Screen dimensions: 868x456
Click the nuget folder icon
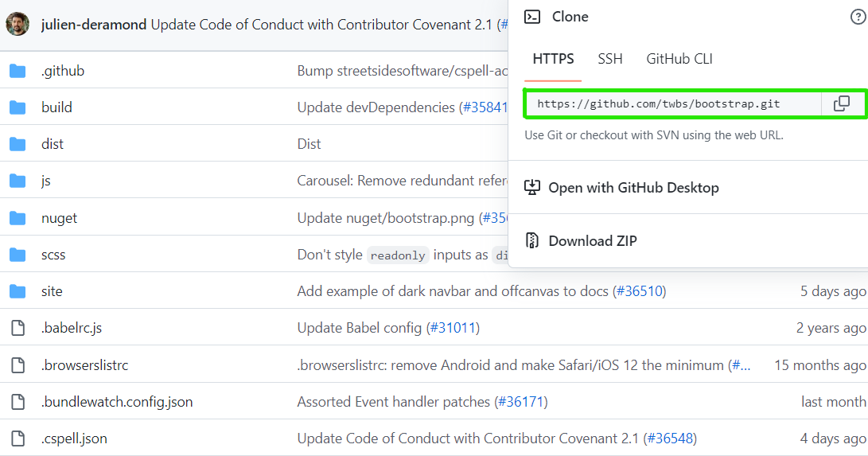pyautogui.click(x=18, y=218)
